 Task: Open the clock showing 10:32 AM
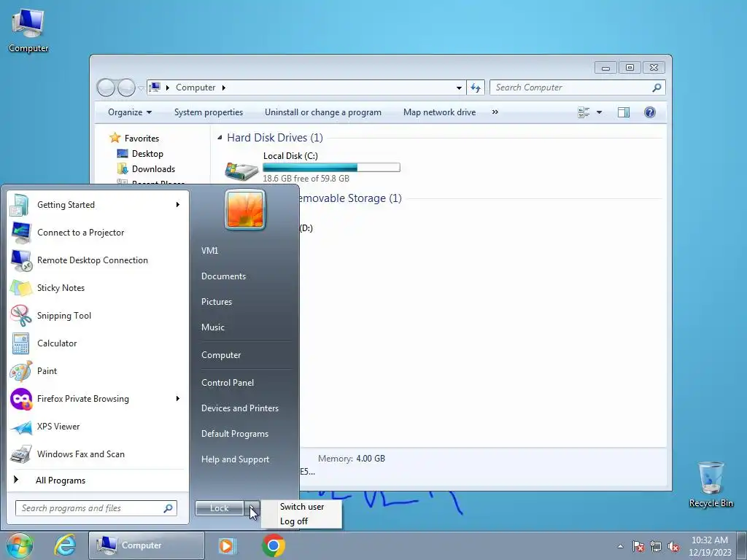point(709,545)
